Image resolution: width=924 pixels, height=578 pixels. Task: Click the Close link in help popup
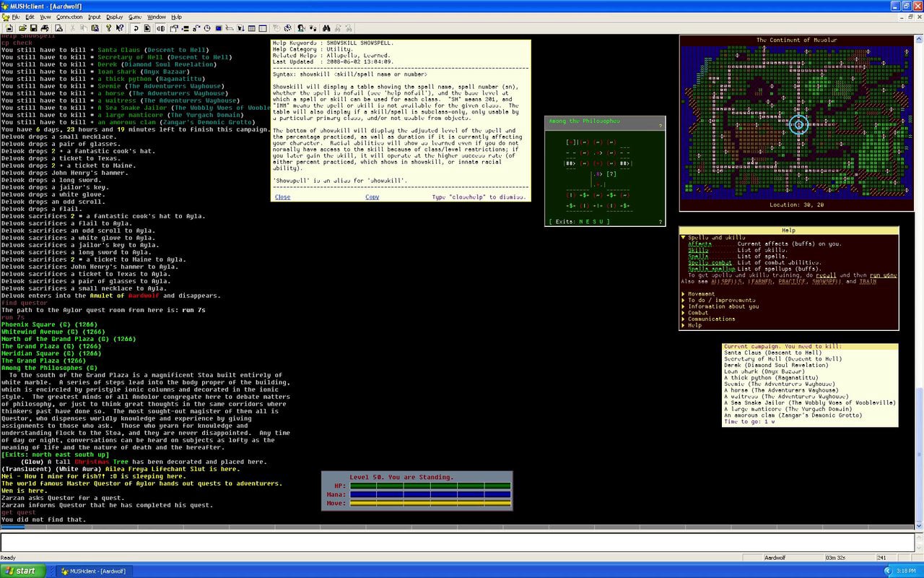point(282,197)
